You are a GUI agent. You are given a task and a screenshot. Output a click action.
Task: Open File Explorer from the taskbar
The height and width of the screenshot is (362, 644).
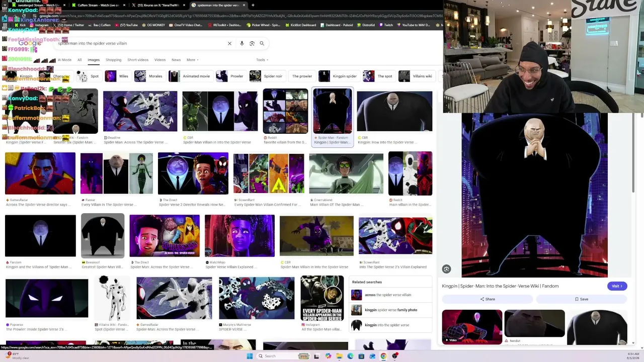click(x=339, y=356)
